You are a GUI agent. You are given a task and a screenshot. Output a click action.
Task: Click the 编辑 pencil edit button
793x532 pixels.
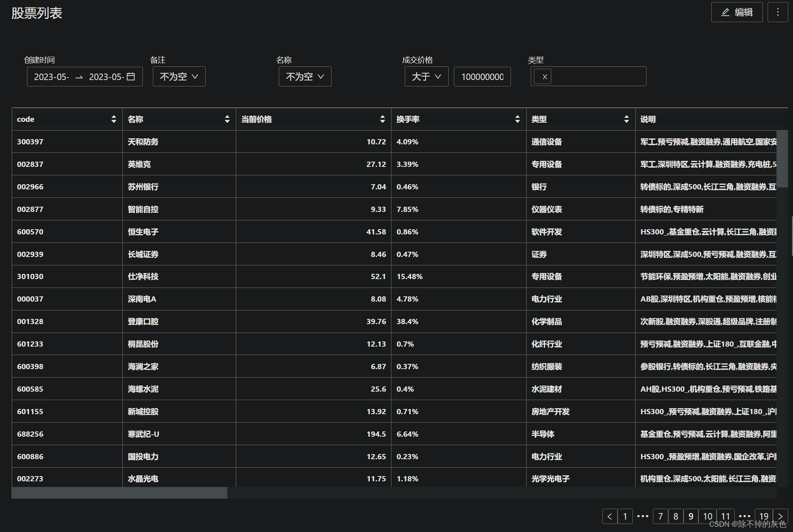pyautogui.click(x=736, y=12)
